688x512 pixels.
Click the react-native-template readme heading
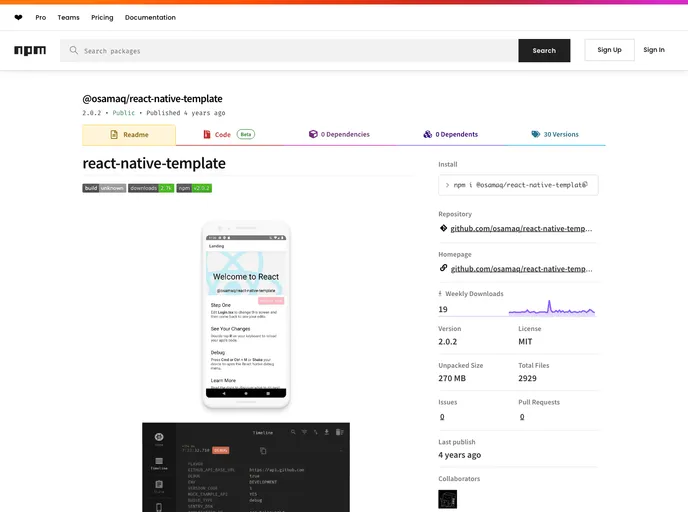pos(154,163)
